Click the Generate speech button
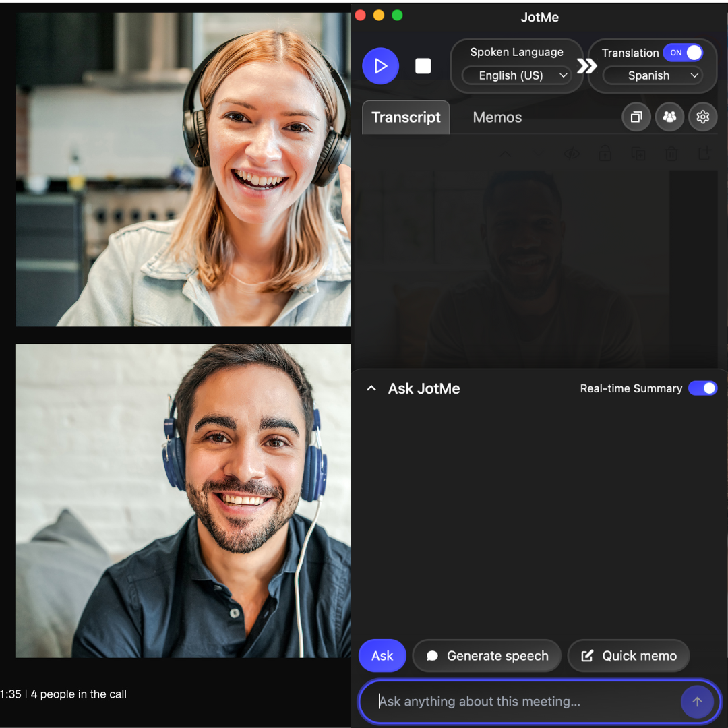The height and width of the screenshot is (728, 728). pyautogui.click(x=487, y=656)
